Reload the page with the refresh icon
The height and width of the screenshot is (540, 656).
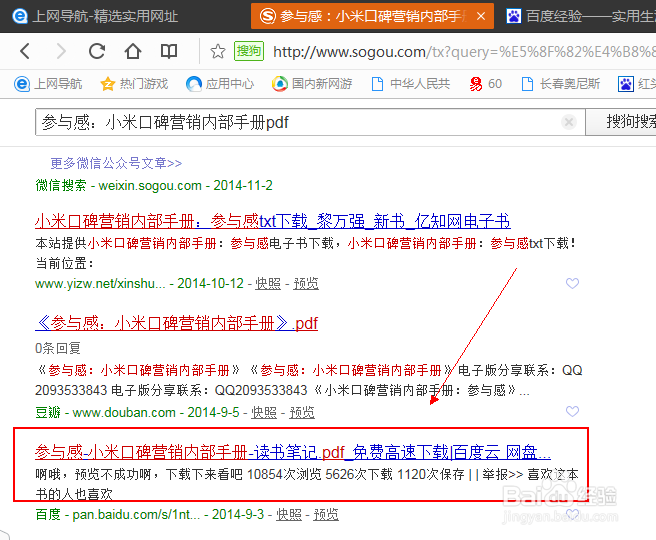pyautogui.click(x=97, y=51)
